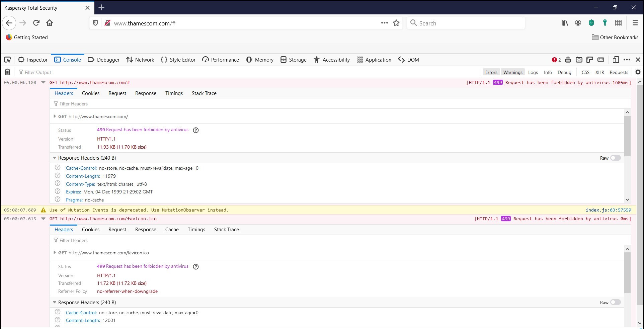Viewport: 644px width, 329px height.
Task: Close the developer tools panel
Action: coord(638,60)
